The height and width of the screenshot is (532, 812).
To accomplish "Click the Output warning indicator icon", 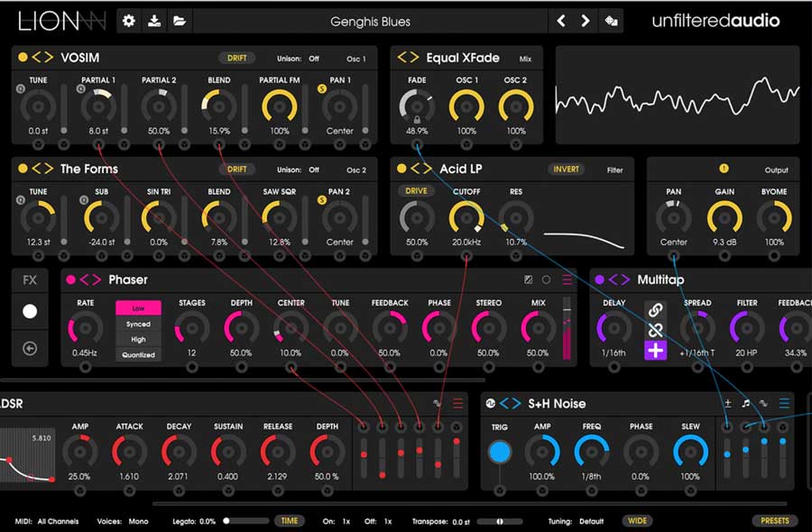I will (x=724, y=169).
